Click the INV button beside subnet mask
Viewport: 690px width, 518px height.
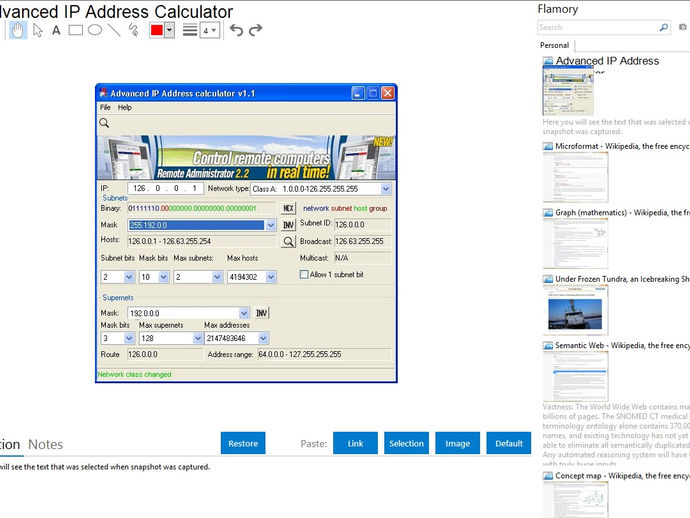pyautogui.click(x=288, y=225)
